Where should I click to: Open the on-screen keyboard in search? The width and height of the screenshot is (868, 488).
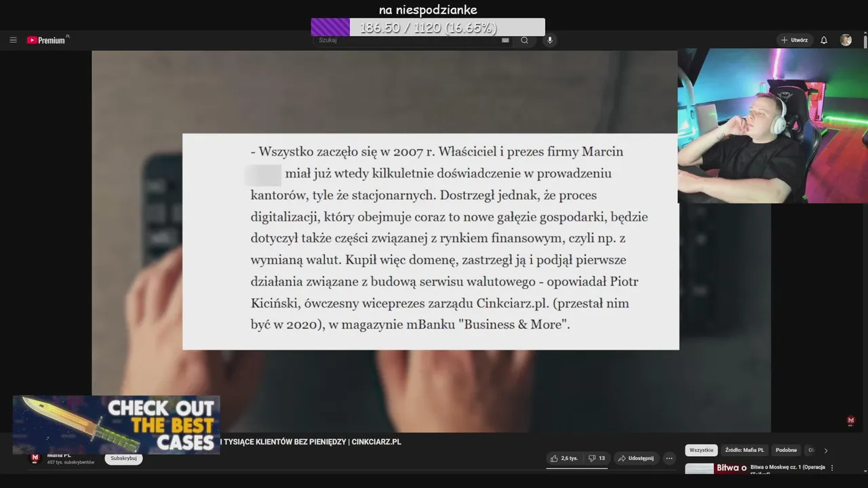505,40
